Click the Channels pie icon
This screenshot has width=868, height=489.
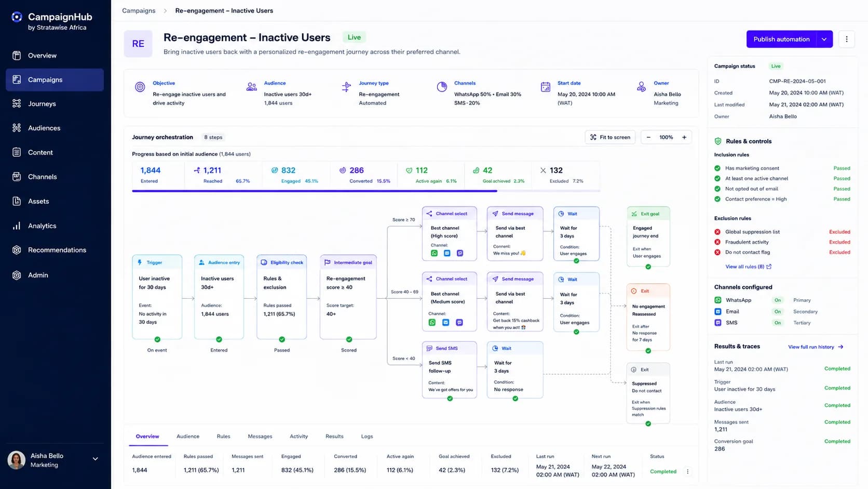tap(442, 87)
